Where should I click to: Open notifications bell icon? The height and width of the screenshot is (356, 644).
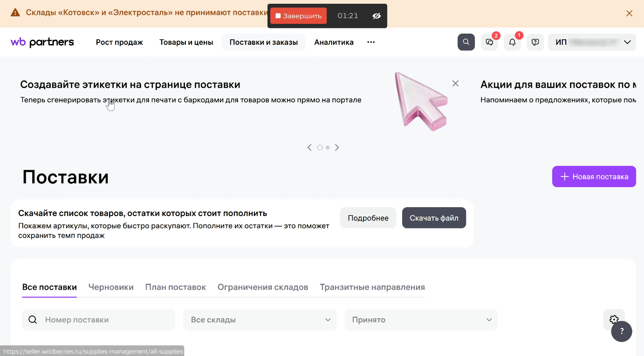coord(512,42)
